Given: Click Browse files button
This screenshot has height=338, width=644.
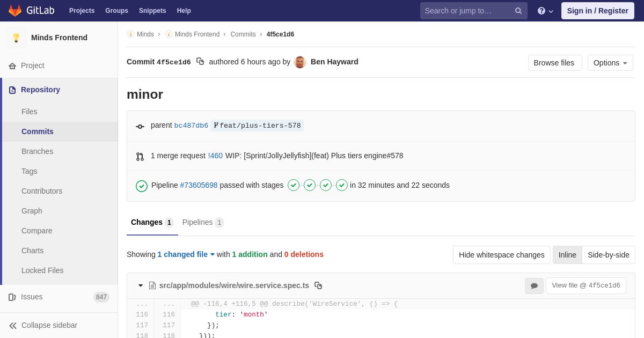Looking at the screenshot, I should [555, 63].
